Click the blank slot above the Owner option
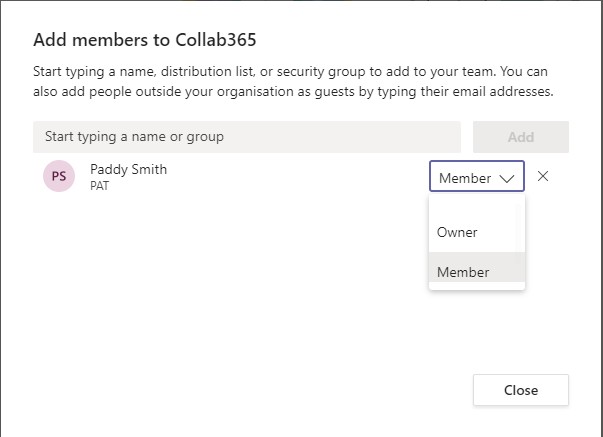Image resolution: width=603 pixels, height=437 pixels. (x=473, y=203)
